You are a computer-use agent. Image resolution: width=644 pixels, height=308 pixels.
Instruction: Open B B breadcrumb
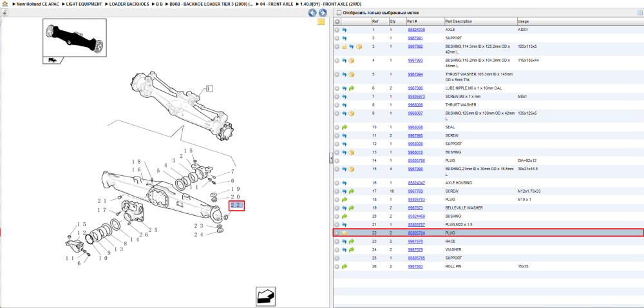[159, 4]
